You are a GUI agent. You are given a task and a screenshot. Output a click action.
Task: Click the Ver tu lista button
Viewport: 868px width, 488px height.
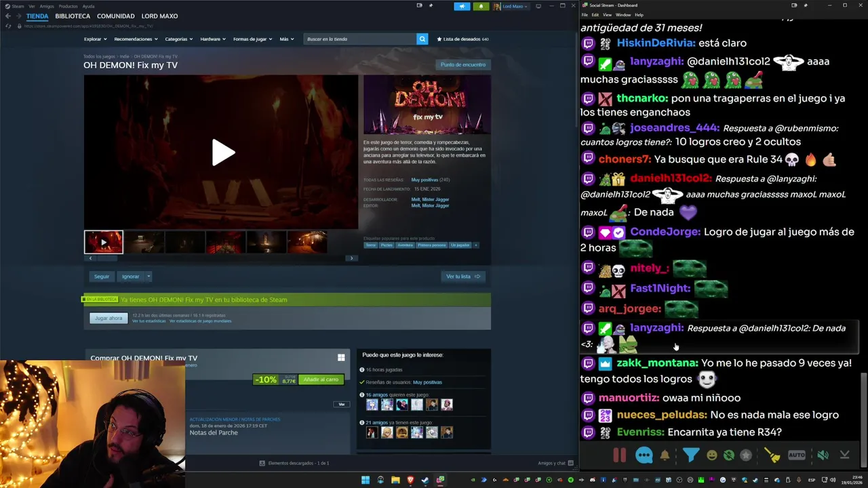point(463,276)
